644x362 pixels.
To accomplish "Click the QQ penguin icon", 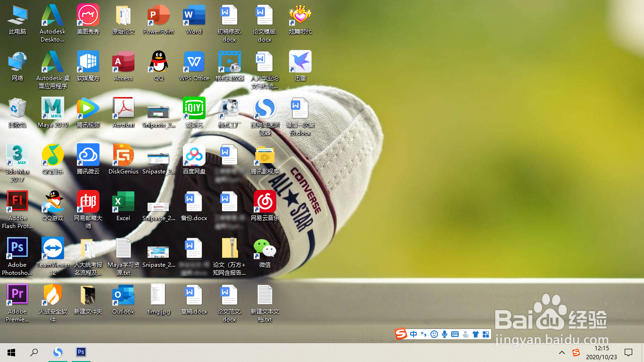I will pos(159,66).
